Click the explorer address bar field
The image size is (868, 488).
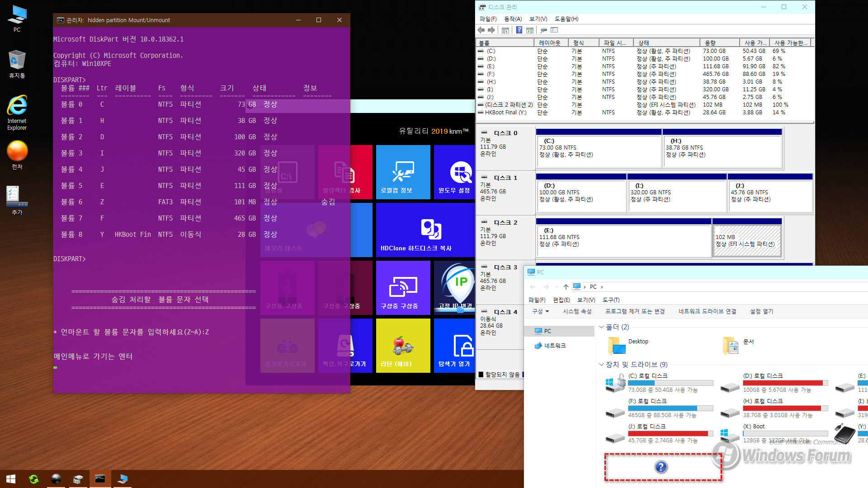719,287
